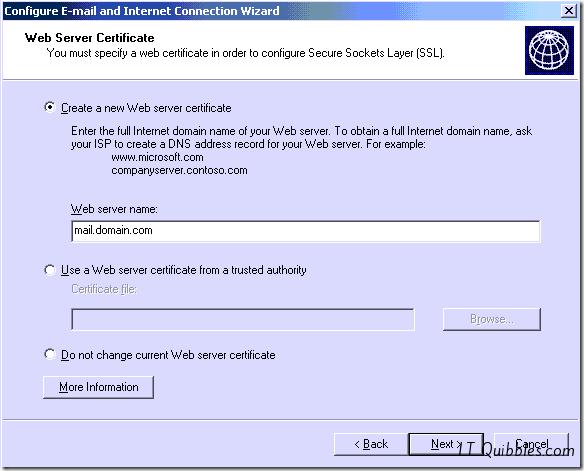Click the example text www.microsoft.com
The height and width of the screenshot is (471, 584).
157,157
